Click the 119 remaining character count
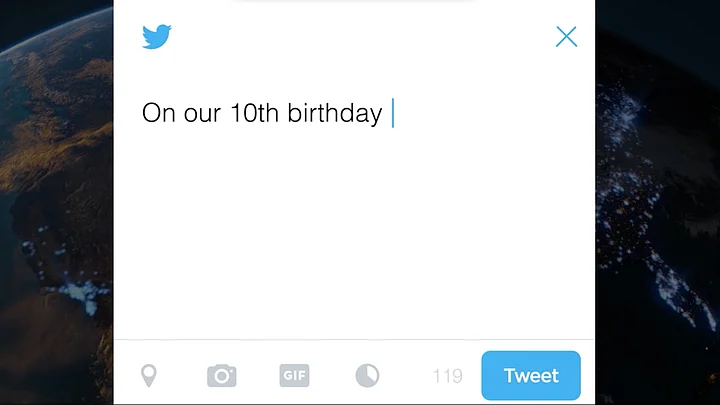 click(x=447, y=377)
